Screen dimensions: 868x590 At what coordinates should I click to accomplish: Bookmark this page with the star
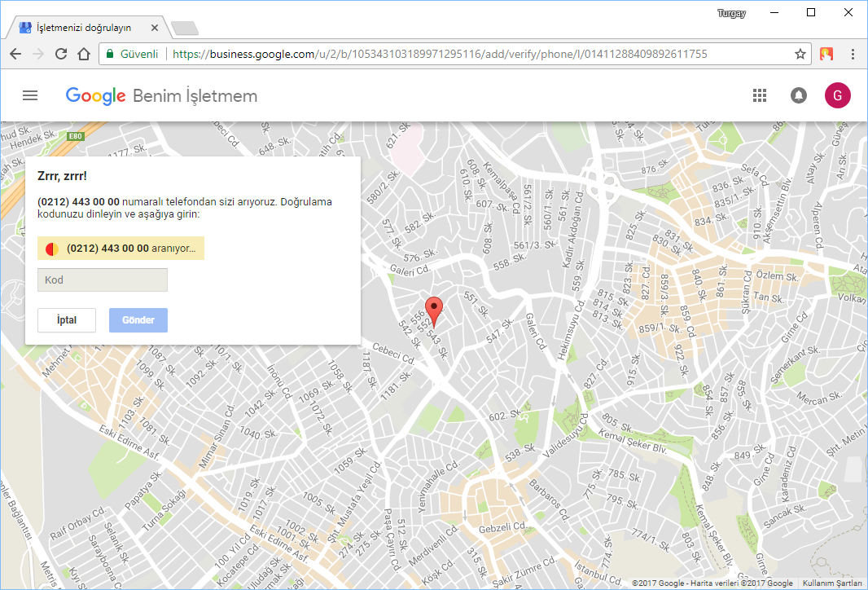click(x=800, y=54)
